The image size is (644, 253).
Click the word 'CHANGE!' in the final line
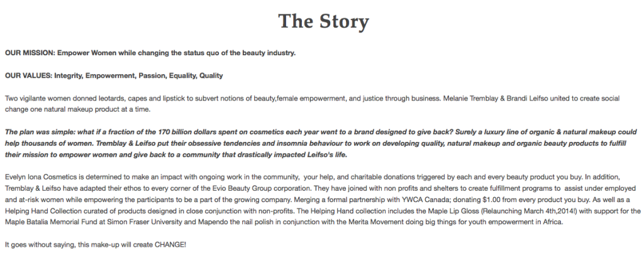[170, 245]
